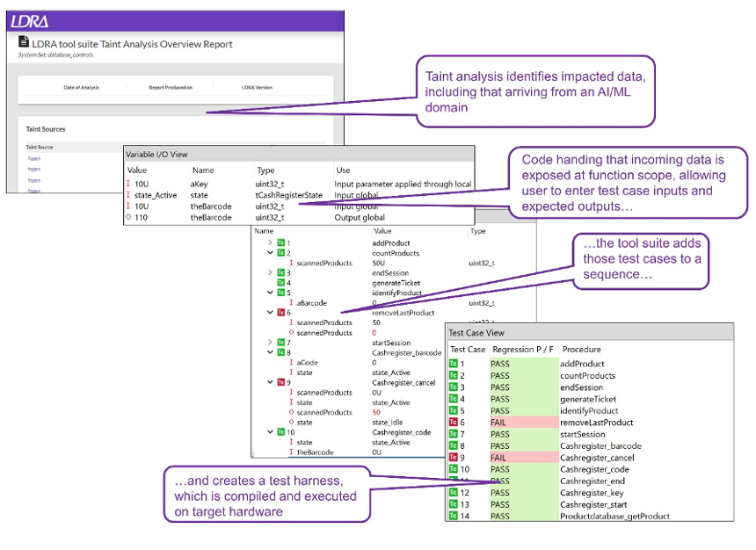Viewport: 756px width, 550px height.
Task: Click output icon for theBarcode value 110
Action: [x=130, y=217]
